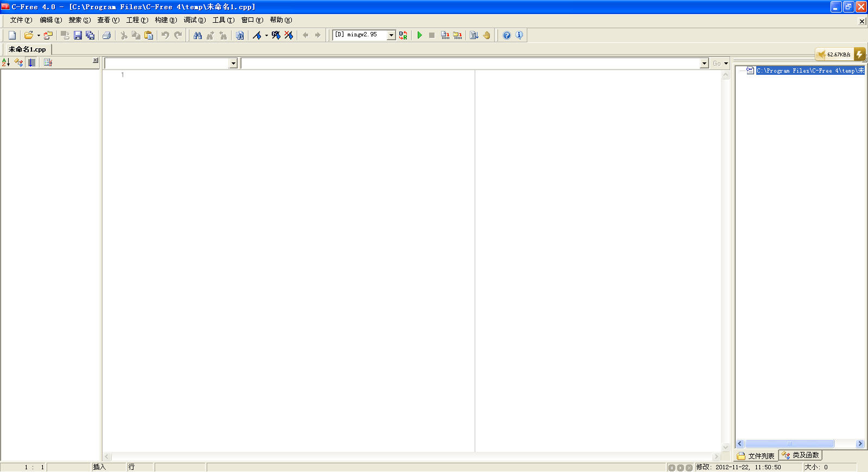This screenshot has width=868, height=472.
Task: Create a new file with toolbar icon
Action: [12, 35]
